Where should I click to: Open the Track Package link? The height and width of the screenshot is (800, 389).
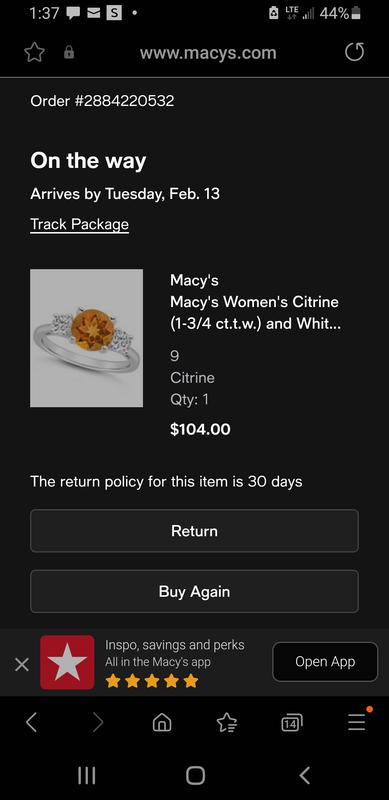80,224
